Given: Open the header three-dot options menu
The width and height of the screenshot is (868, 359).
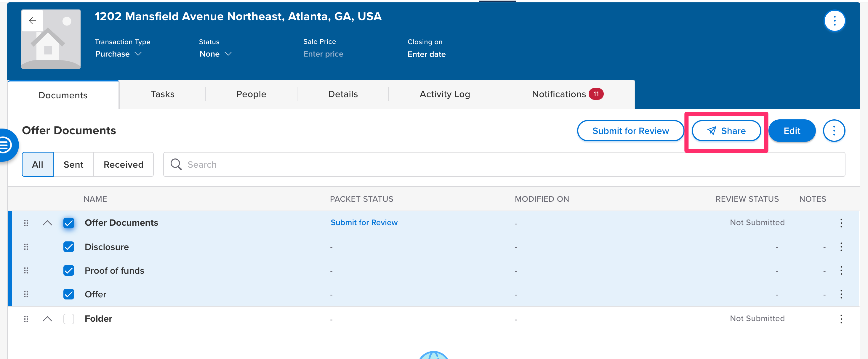Looking at the screenshot, I should click(834, 21).
